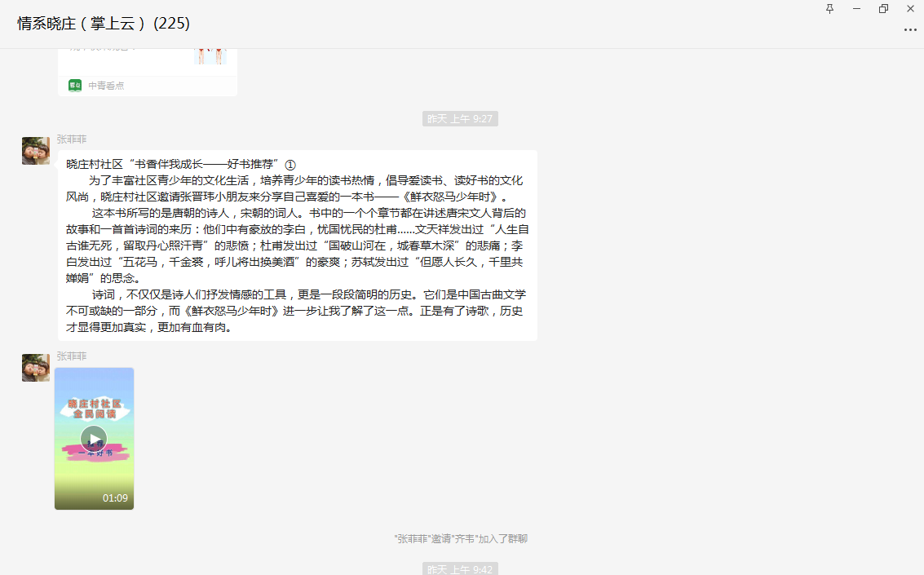Click the green 中青看点 source icon
This screenshot has width=924, height=575.
pos(75,86)
